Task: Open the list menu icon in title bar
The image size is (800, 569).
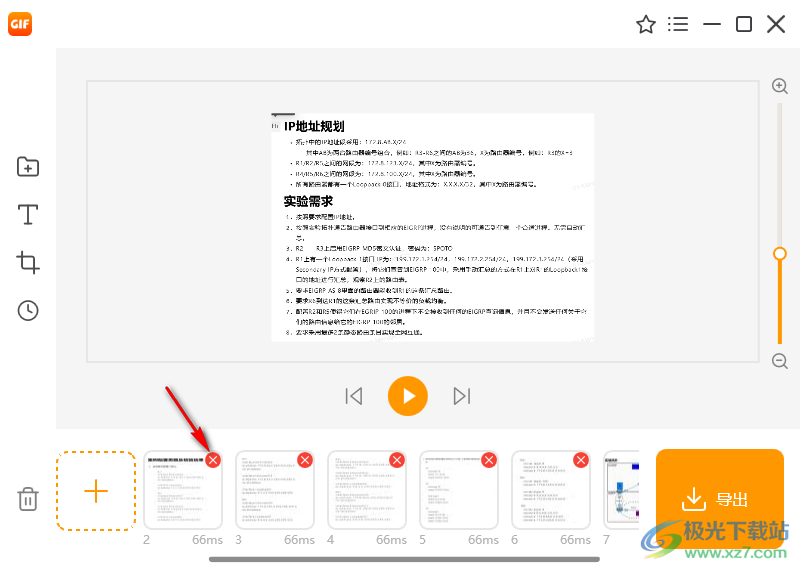Action: (x=678, y=25)
